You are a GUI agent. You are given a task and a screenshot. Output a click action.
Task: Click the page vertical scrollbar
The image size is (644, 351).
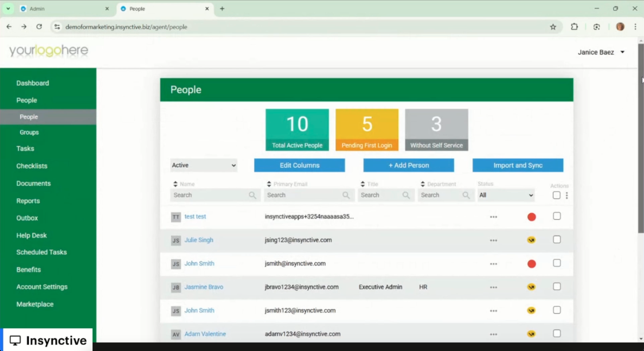[641, 138]
